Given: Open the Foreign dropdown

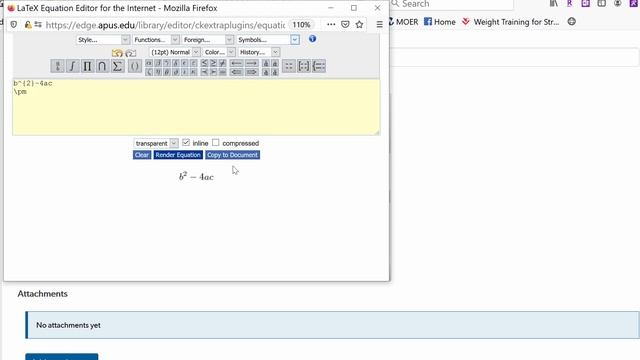Looking at the screenshot, I should tap(208, 40).
